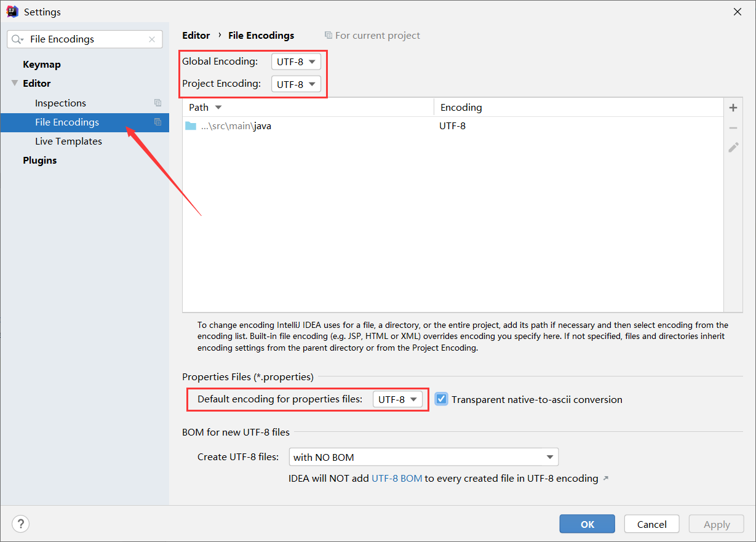Image resolution: width=756 pixels, height=542 pixels.
Task: Click the IntelliJ IDEA logo in title bar
Action: (x=12, y=12)
